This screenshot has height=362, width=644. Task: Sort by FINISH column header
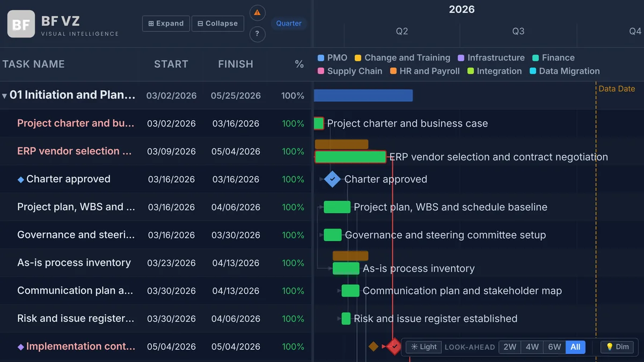236,64
